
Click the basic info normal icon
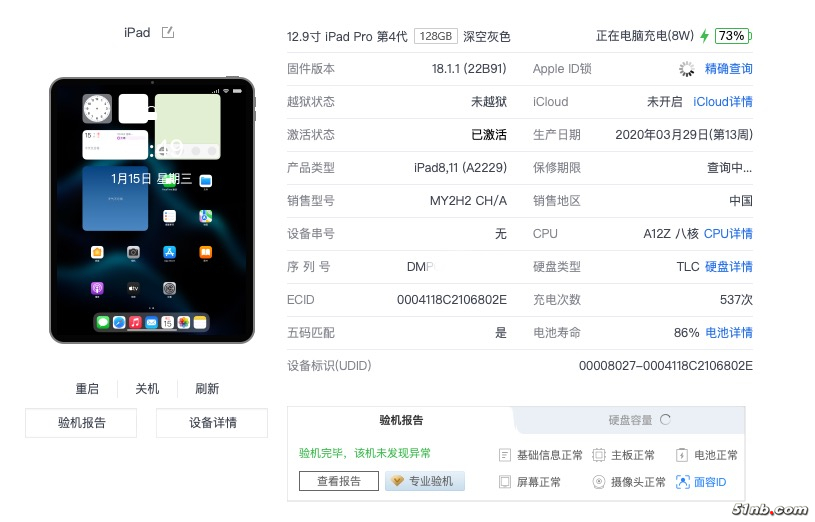tap(504, 455)
